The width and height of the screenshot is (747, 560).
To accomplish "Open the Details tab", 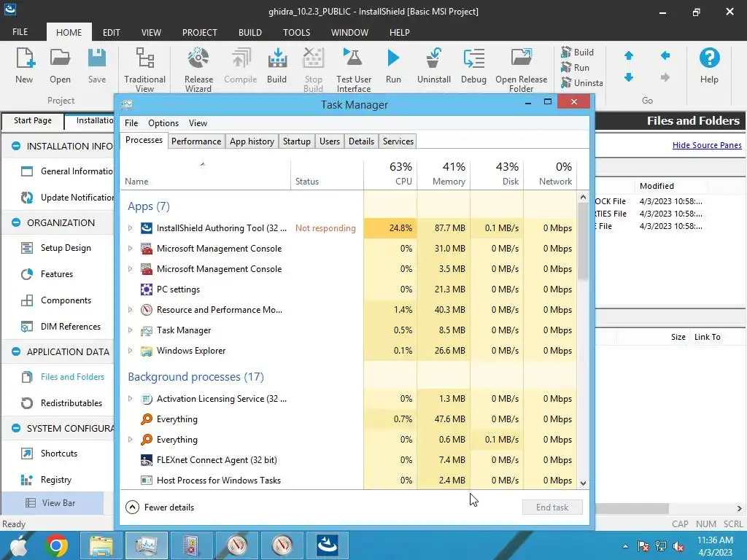I will pos(362,141).
